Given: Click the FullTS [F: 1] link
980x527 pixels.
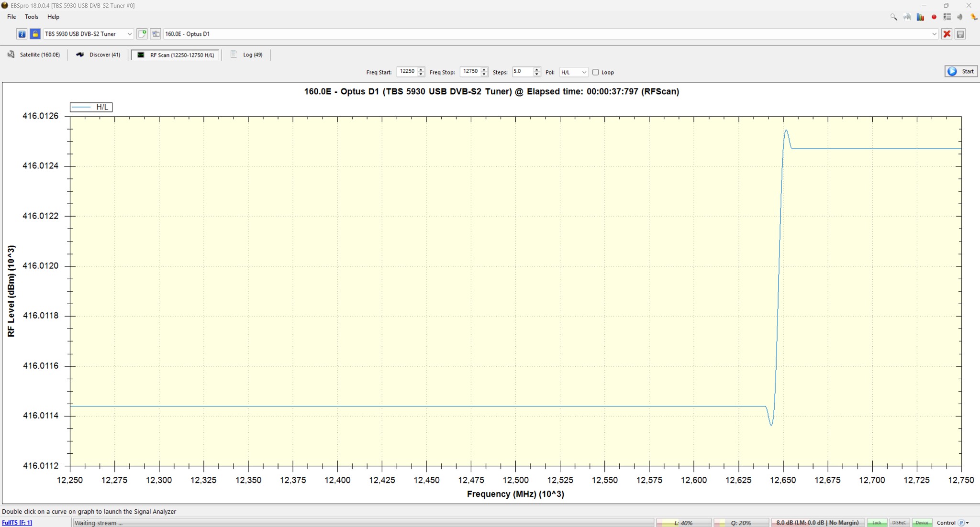Looking at the screenshot, I should [17, 523].
